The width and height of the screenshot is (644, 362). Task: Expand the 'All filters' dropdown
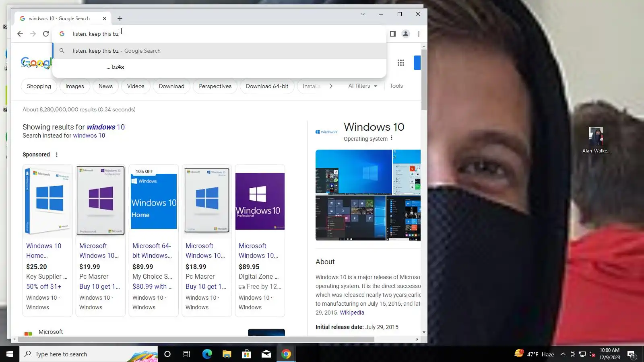point(363,86)
